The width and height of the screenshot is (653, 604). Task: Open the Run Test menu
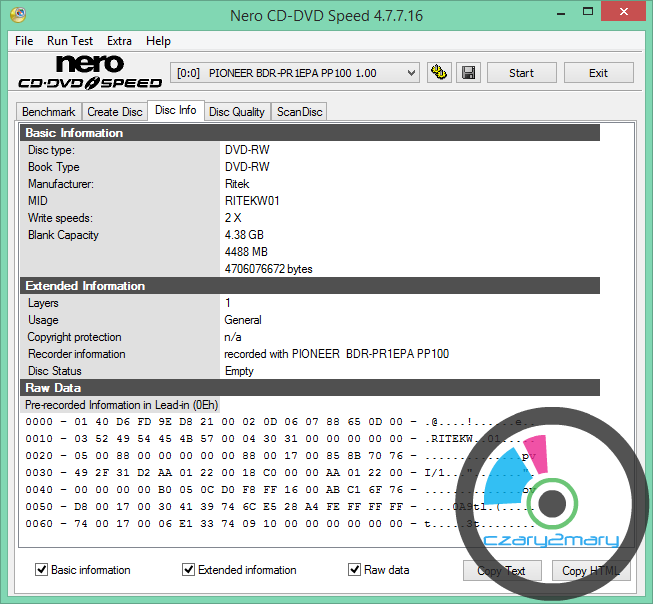[x=70, y=41]
